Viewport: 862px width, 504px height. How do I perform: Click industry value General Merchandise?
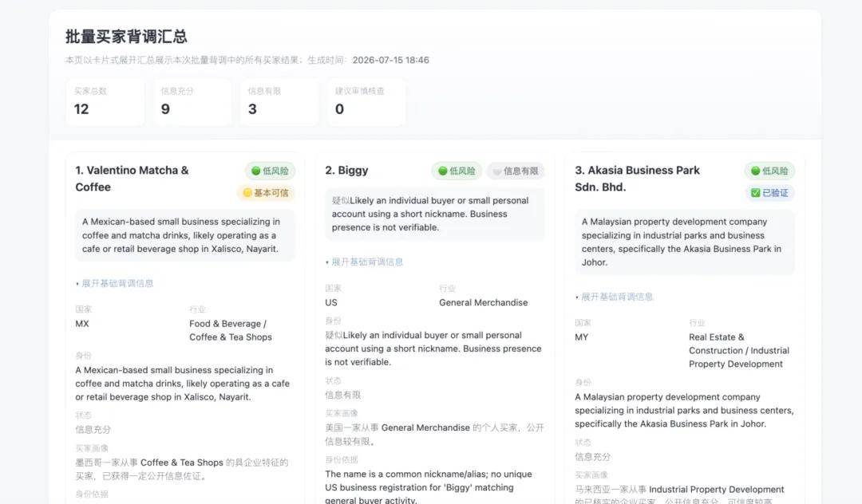(x=483, y=302)
